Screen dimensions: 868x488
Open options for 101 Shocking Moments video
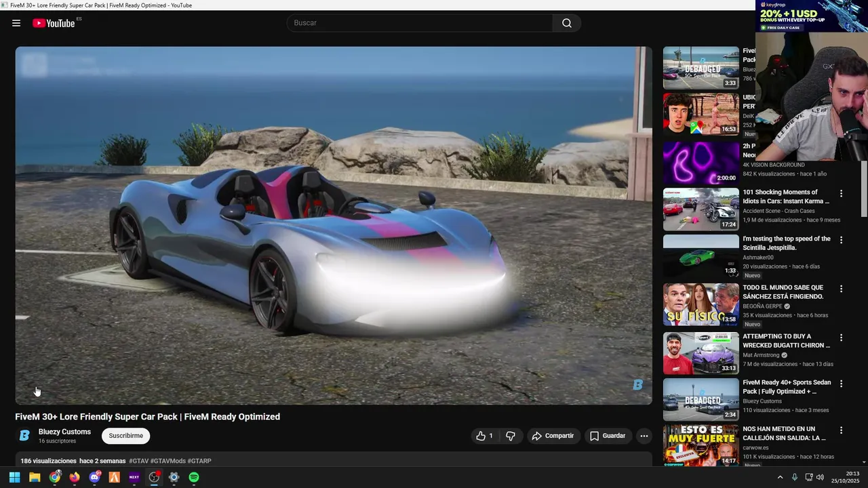(x=841, y=194)
